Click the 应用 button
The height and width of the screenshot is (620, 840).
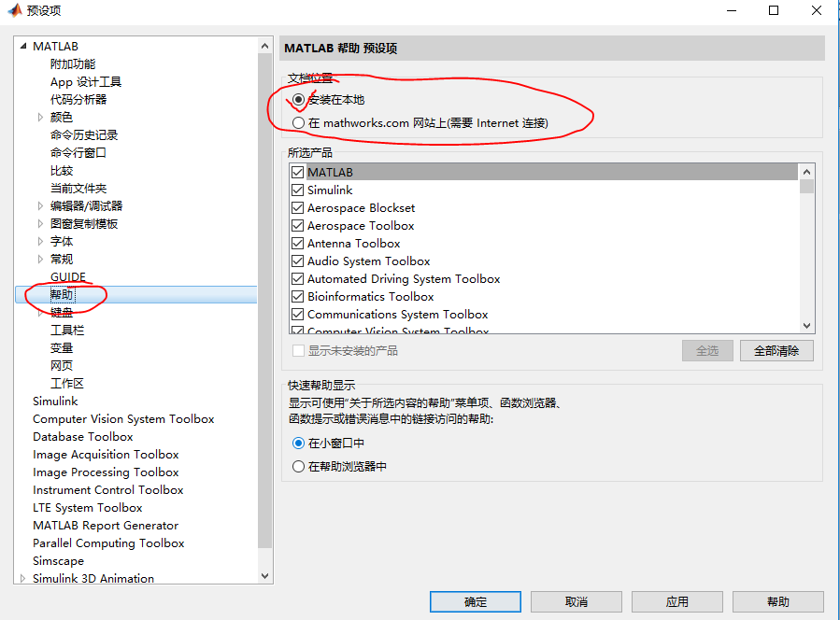pyautogui.click(x=677, y=602)
